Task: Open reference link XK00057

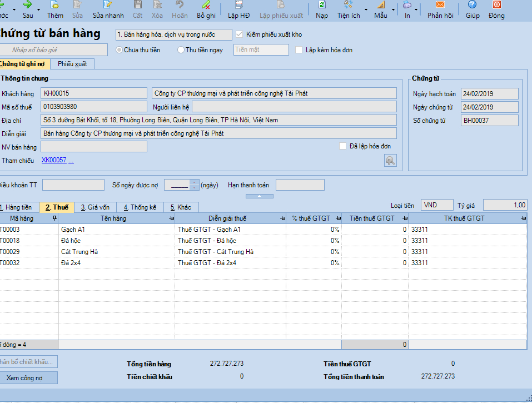Action: coord(54,160)
